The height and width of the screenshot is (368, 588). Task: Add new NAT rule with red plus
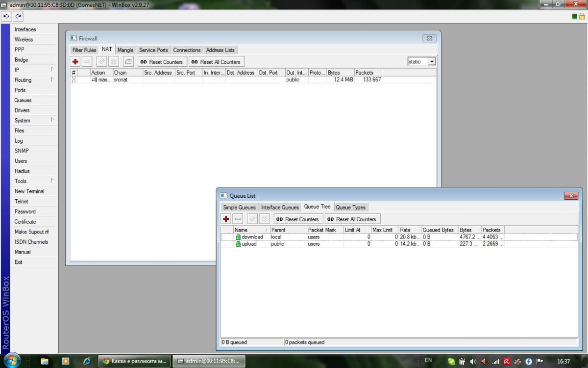[x=75, y=62]
